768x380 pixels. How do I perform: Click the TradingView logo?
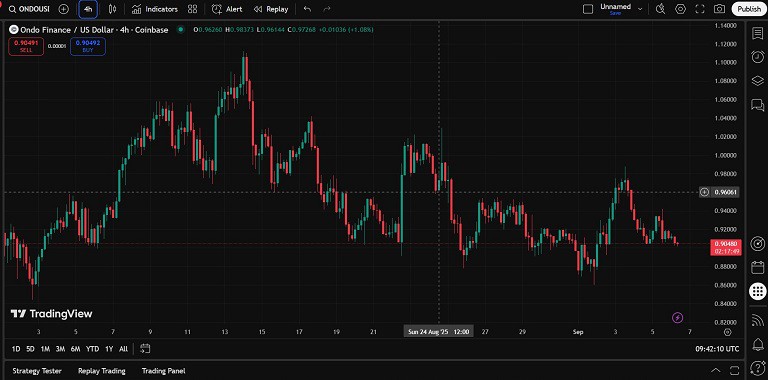(51, 314)
